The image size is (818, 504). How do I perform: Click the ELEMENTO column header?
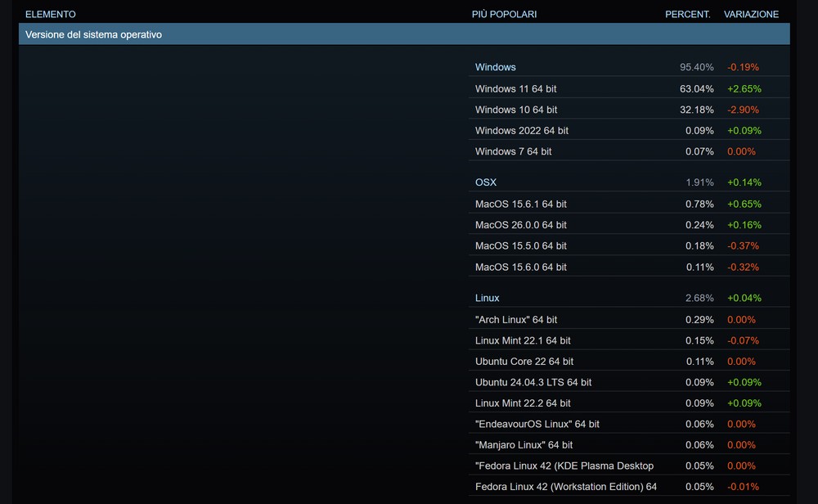click(51, 14)
